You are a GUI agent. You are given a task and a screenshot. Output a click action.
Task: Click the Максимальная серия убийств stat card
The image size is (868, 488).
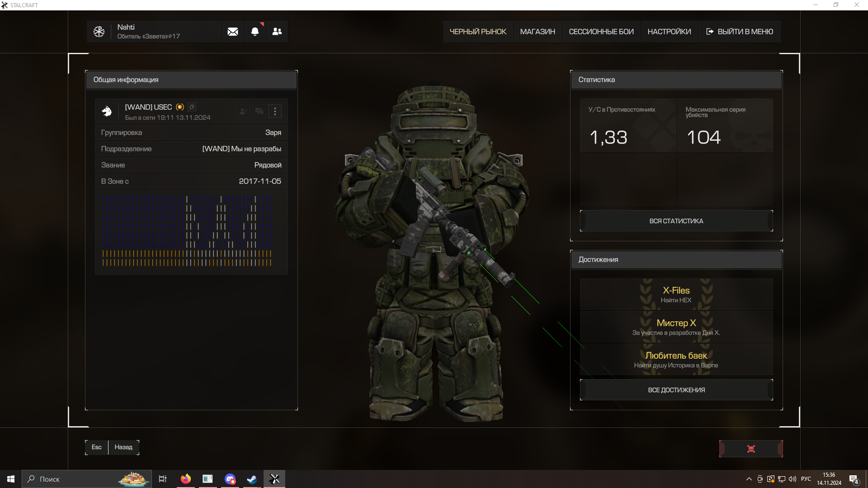coord(725,125)
